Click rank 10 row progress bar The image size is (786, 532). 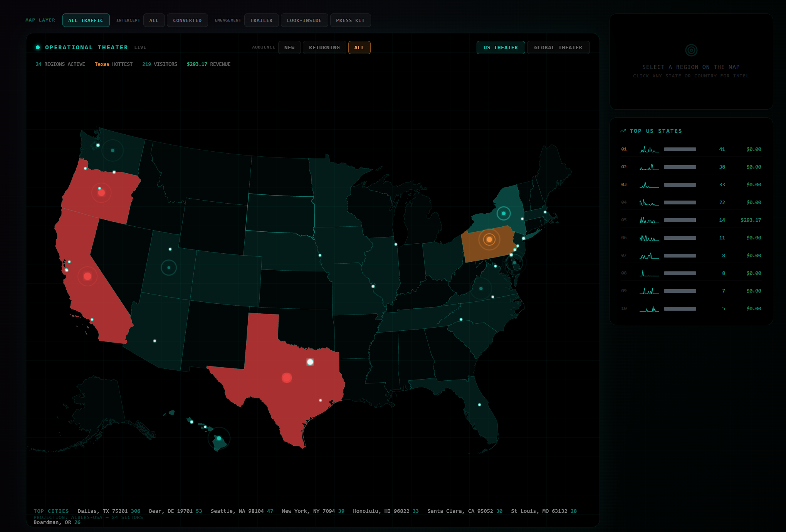click(x=680, y=309)
